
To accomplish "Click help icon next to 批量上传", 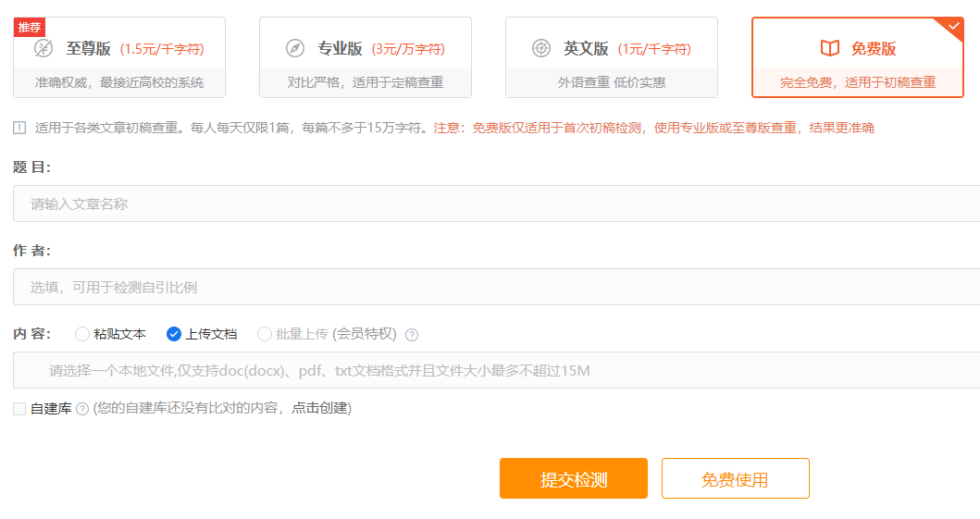I will (411, 335).
